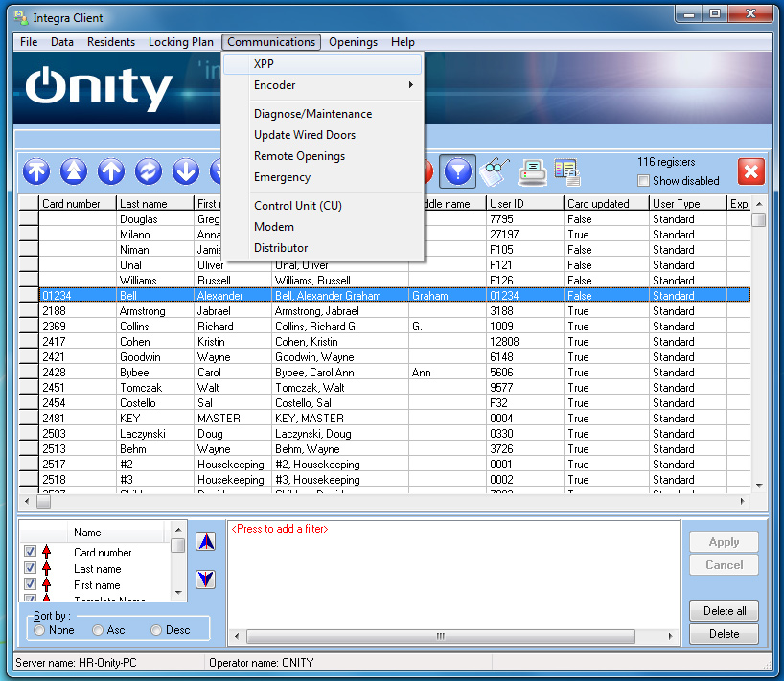Choose Diagnose/Maintenance from the menu
The height and width of the screenshot is (681, 784).
tap(312, 114)
